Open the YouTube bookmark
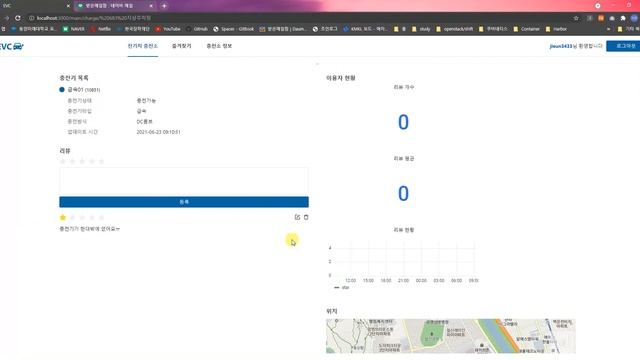Viewport: 640px width, 360px height. pos(168,29)
